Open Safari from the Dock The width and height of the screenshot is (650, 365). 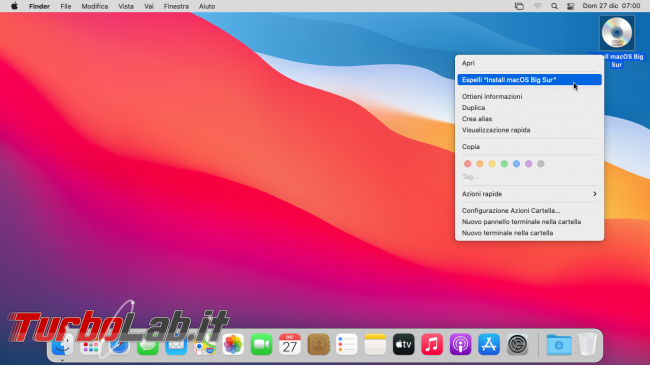(119, 345)
